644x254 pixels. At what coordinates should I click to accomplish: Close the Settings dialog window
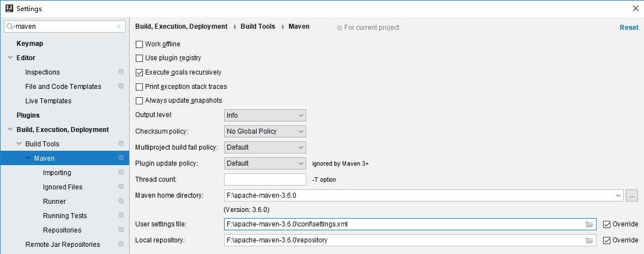pyautogui.click(x=635, y=8)
